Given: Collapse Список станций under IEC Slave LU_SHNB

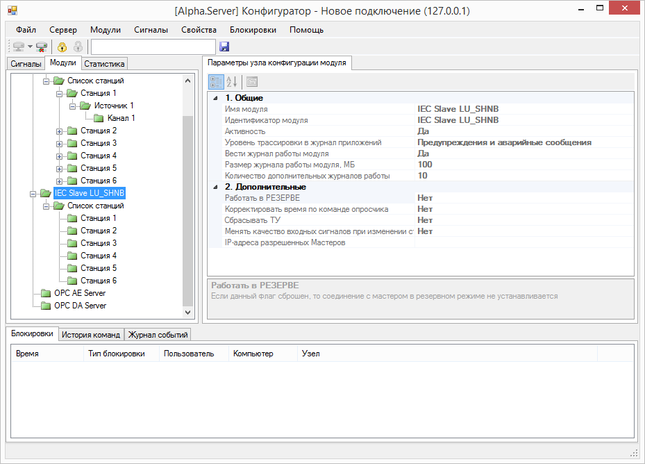Looking at the screenshot, I should (46, 206).
